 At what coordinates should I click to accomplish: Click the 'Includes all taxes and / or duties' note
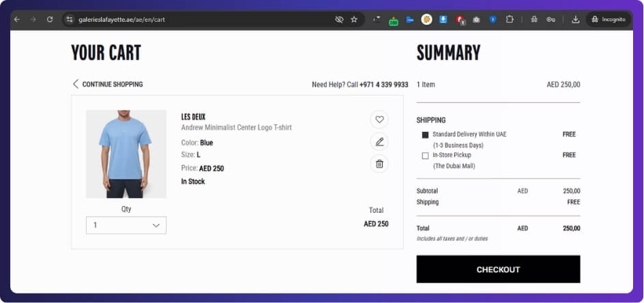click(452, 238)
